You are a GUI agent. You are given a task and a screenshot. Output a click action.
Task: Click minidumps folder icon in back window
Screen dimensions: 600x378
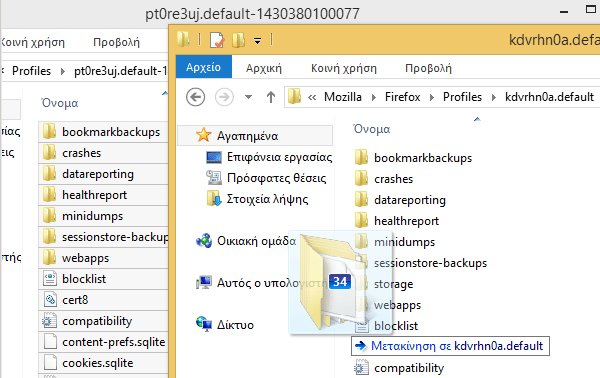(49, 215)
